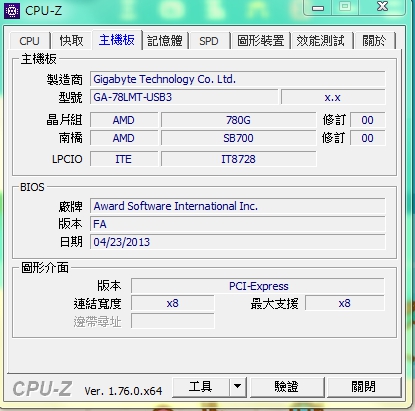The height and width of the screenshot is (411, 415).
Task: Click the AMD value in 晶片組 row
Action: [124, 120]
